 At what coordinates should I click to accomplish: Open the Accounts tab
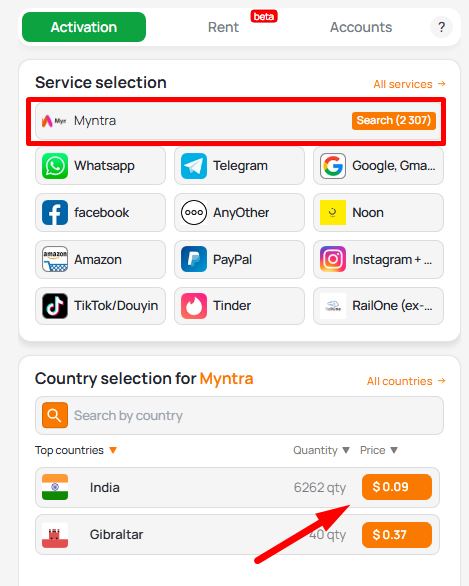click(x=361, y=27)
